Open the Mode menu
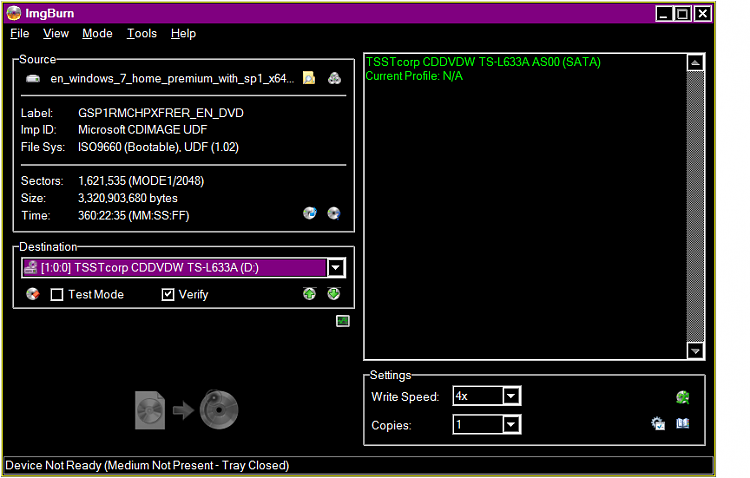 coord(98,33)
